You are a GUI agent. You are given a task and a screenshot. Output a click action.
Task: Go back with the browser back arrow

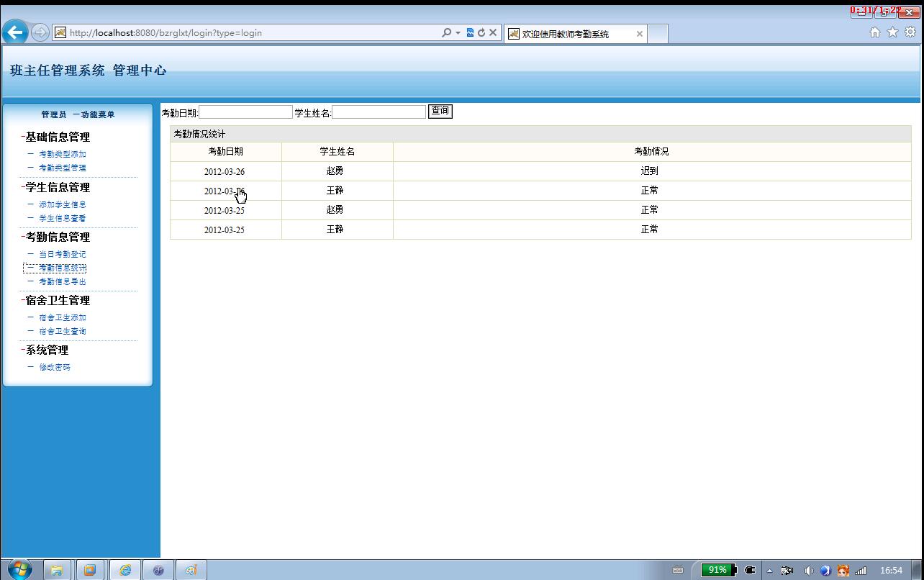click(x=15, y=32)
